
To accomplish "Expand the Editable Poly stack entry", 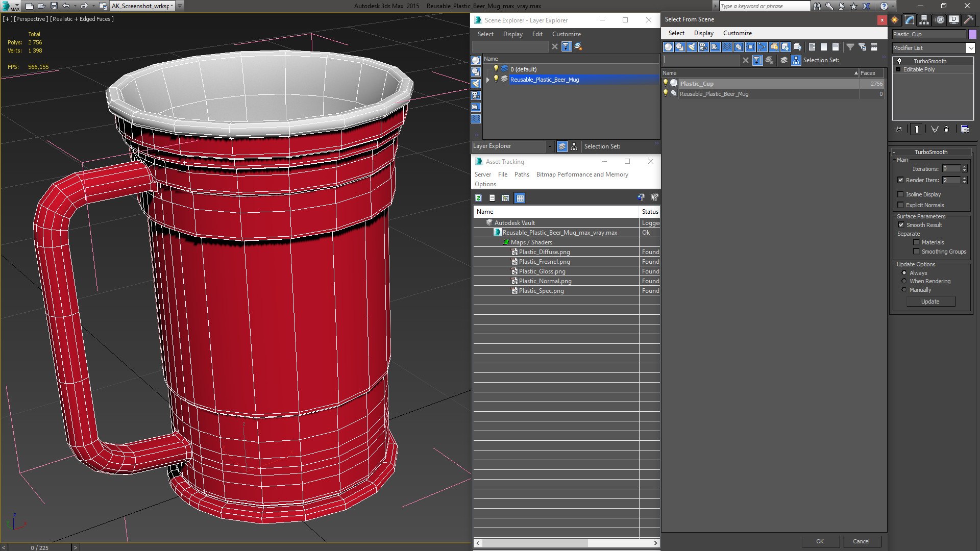I will 898,69.
